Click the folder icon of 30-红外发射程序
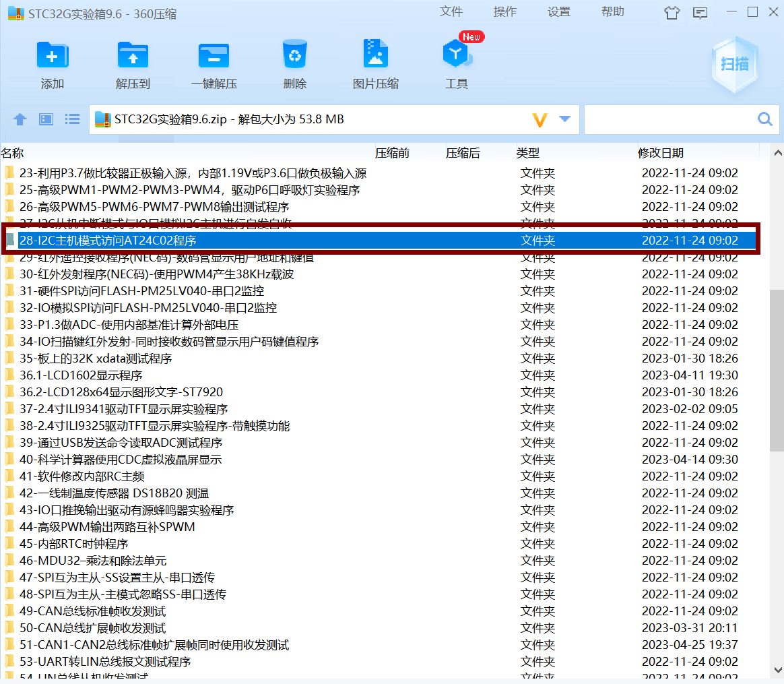This screenshot has height=684, width=784. (x=9, y=274)
